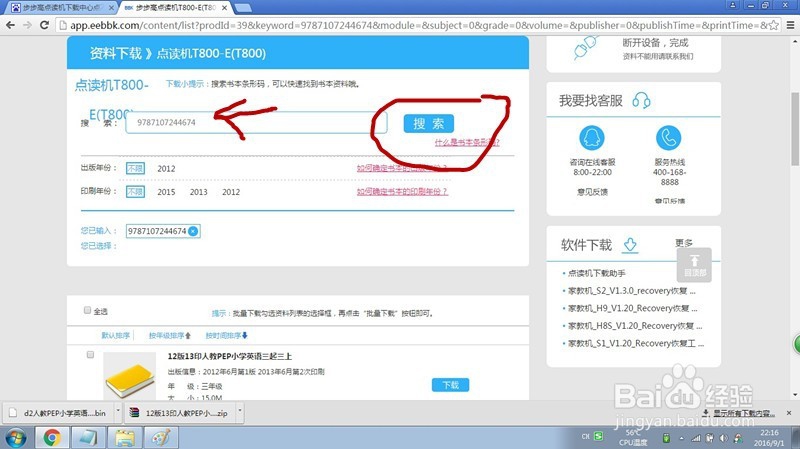800x449 pixels.
Task: Open 点读机下载助手 software link
Action: (596, 273)
